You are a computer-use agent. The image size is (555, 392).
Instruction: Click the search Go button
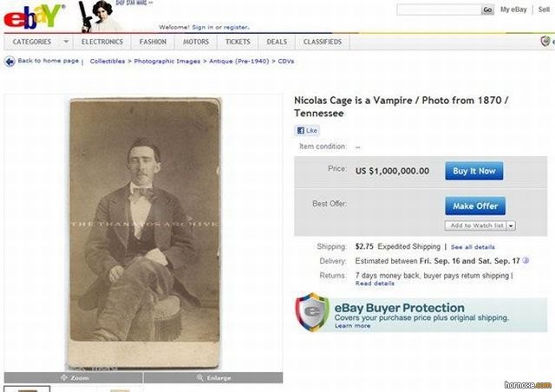coord(487,10)
